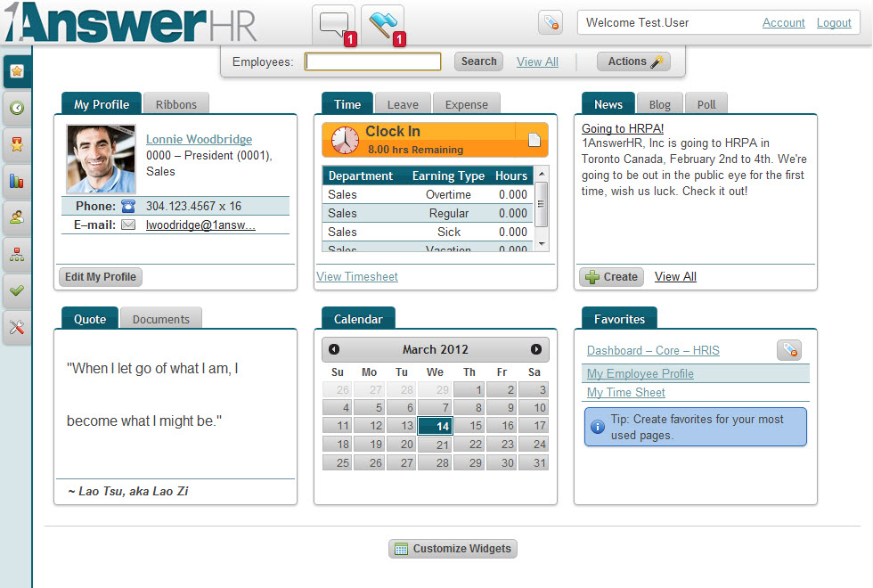Click the envelope e-mail icon
The width and height of the screenshot is (873, 588).
[x=128, y=225]
